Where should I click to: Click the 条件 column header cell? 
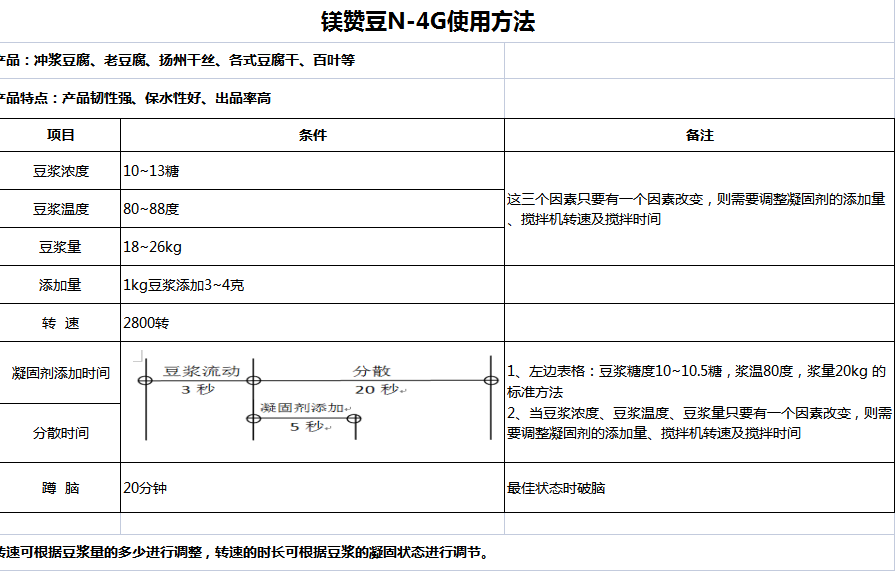click(312, 135)
